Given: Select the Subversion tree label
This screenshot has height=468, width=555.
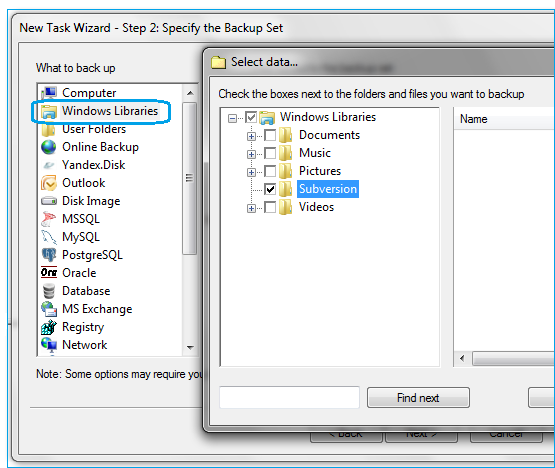Looking at the screenshot, I should pyautogui.click(x=328, y=189).
